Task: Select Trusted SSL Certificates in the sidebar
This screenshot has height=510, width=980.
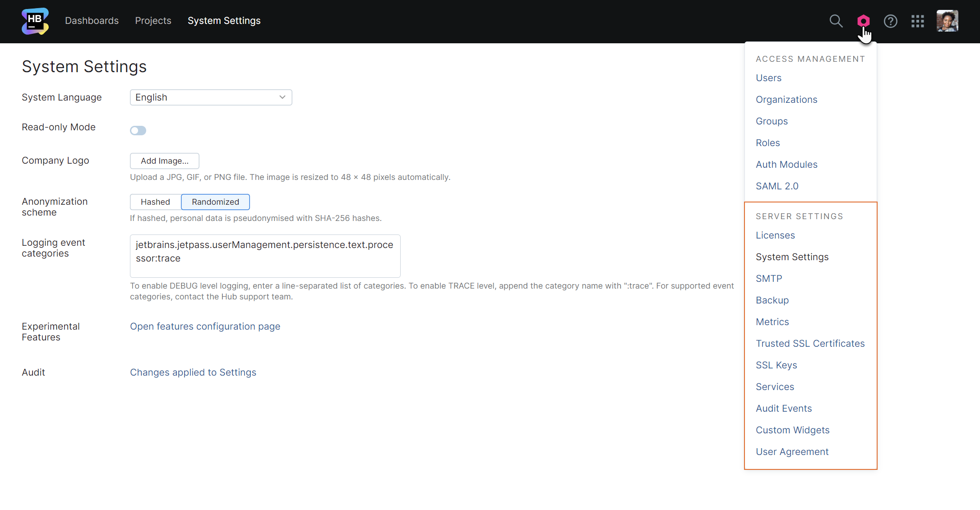Action: pyautogui.click(x=810, y=343)
